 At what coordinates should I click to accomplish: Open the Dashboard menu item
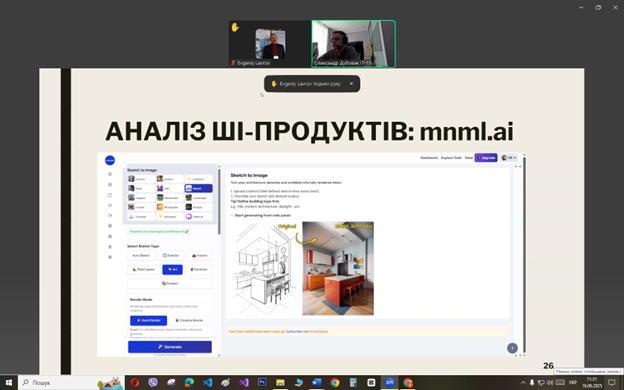tap(429, 158)
